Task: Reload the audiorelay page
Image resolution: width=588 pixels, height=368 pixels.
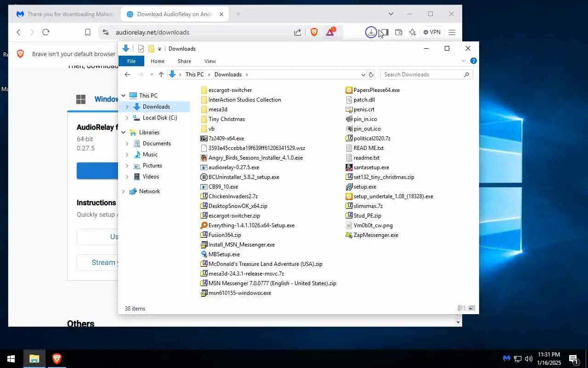Action: (x=45, y=32)
